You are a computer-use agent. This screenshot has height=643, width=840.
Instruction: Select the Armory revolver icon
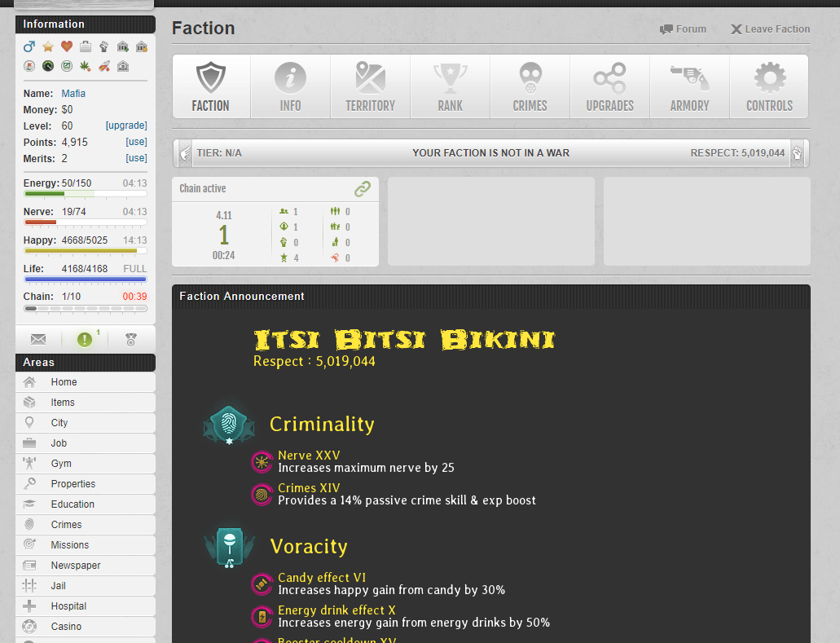click(688, 79)
